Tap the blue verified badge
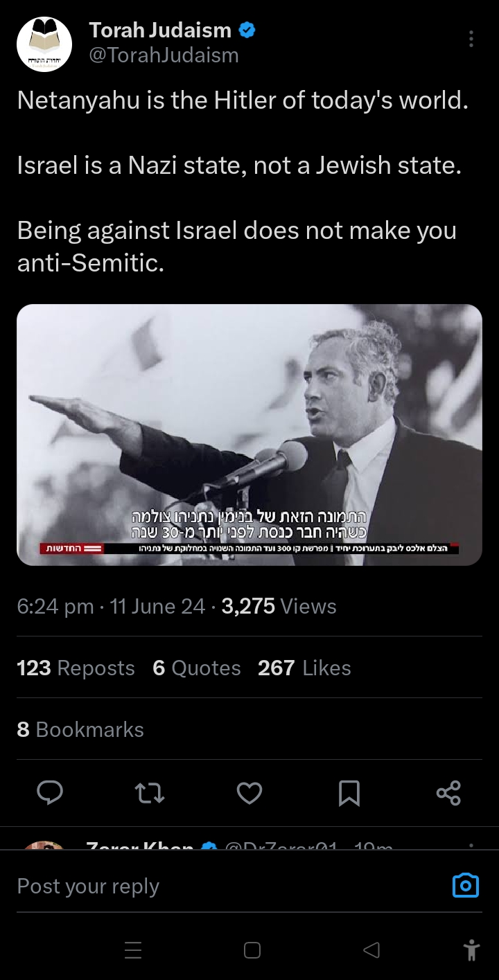The width and height of the screenshot is (499, 980). coord(247,30)
